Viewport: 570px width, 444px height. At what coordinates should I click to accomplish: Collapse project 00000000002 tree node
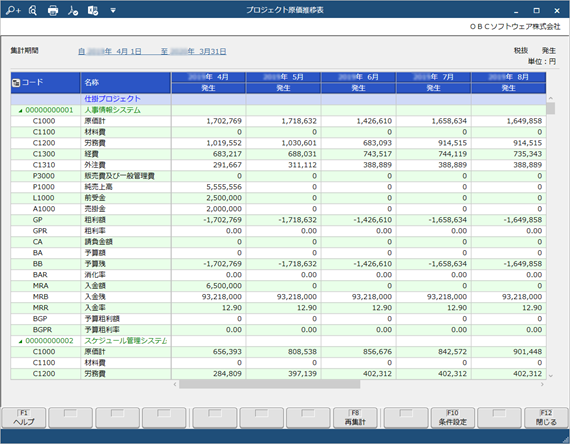[20, 341]
